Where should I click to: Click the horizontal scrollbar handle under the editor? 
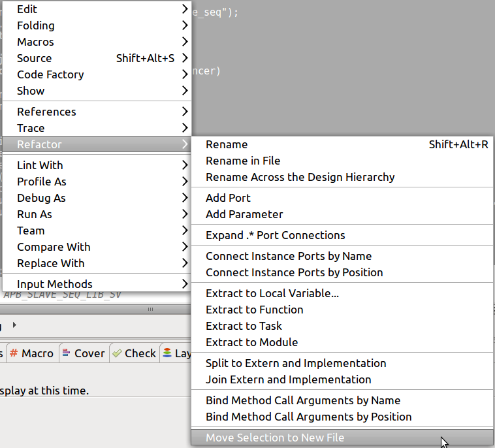point(150,309)
